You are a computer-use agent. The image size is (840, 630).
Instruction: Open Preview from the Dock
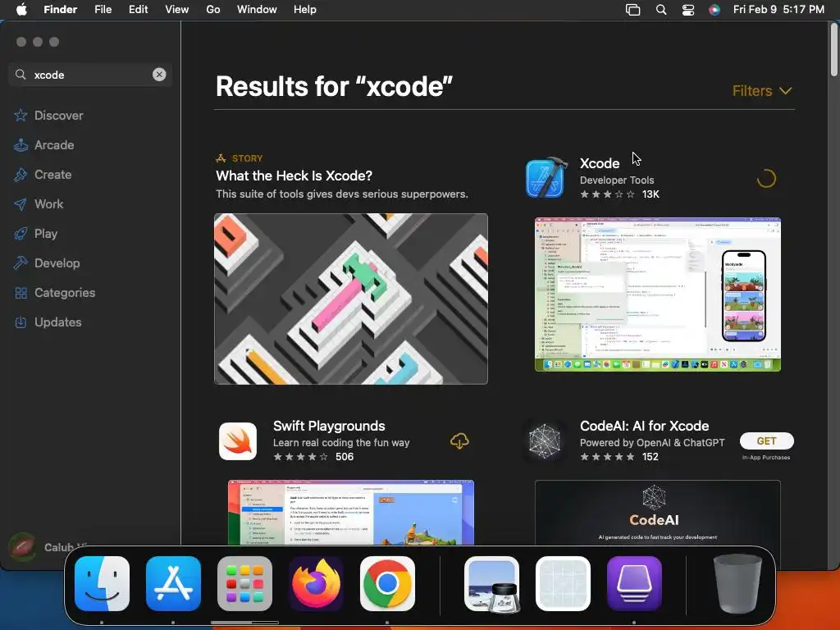click(492, 583)
